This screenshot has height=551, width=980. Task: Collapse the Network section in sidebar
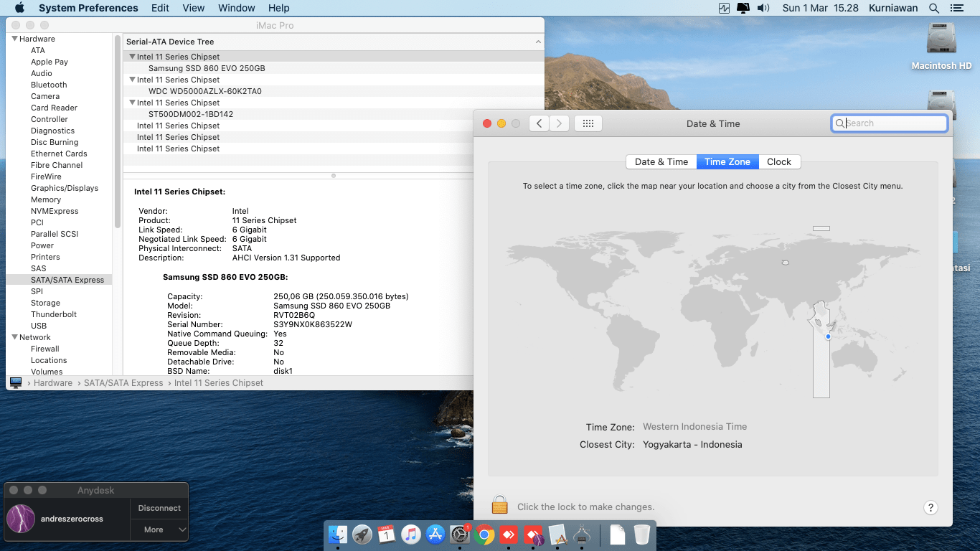[x=14, y=337]
